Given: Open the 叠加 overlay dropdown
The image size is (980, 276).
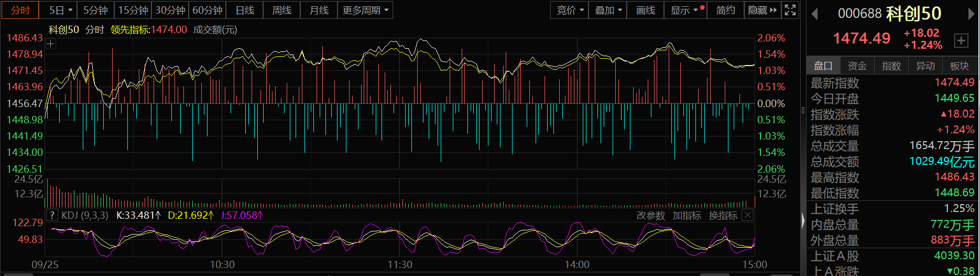Looking at the screenshot, I should click(x=607, y=10).
